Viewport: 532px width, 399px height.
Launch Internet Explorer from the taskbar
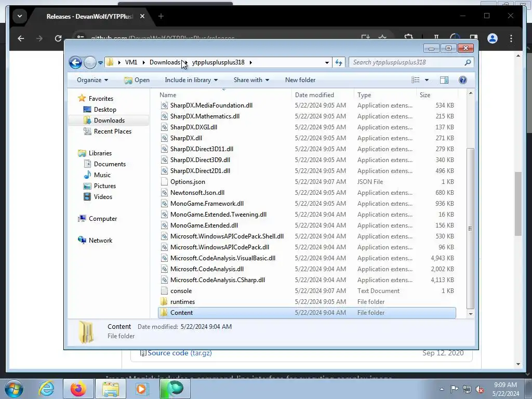click(x=46, y=389)
